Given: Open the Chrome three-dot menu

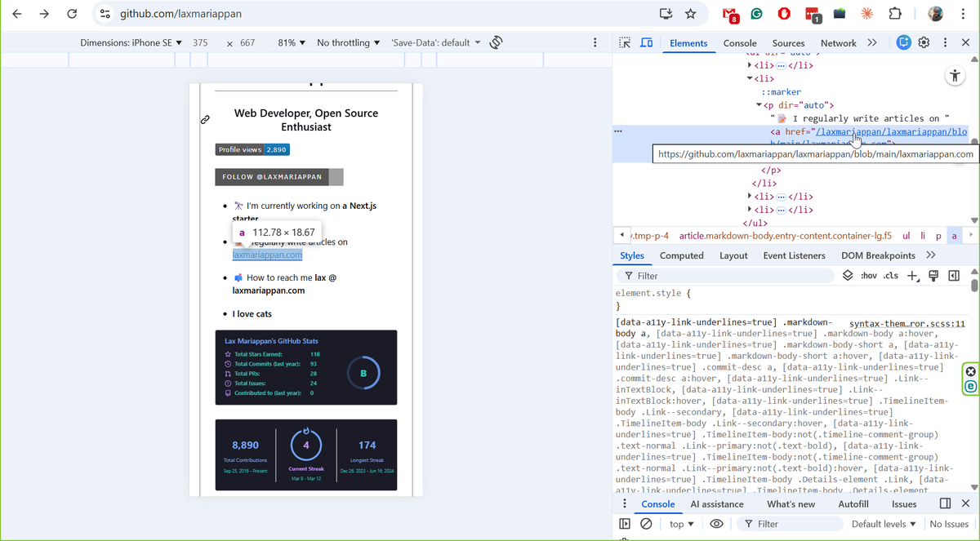Looking at the screenshot, I should (963, 14).
